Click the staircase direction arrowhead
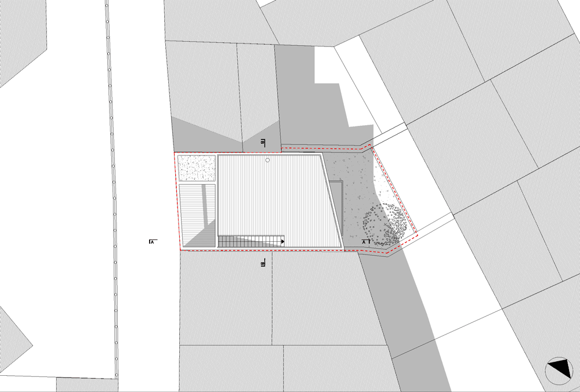Viewport: 580px width, 392px height. (x=282, y=242)
